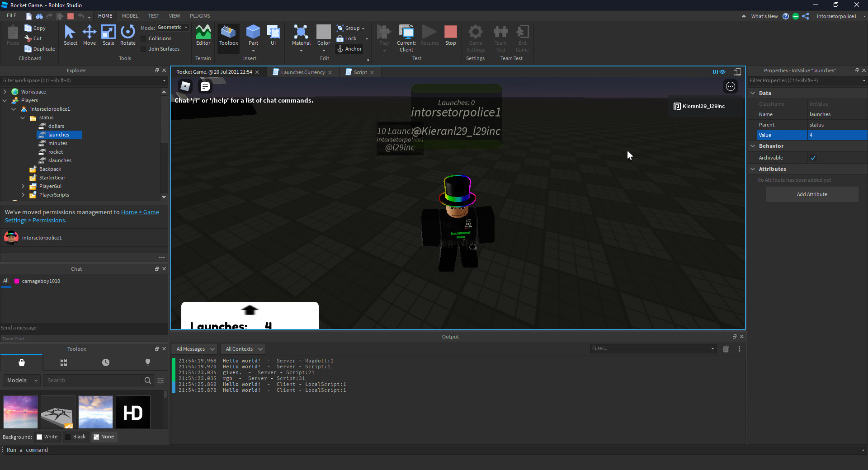Screen dimensions: 868x470
Task: Open the All Contexts dropdown
Action: [x=244, y=349]
